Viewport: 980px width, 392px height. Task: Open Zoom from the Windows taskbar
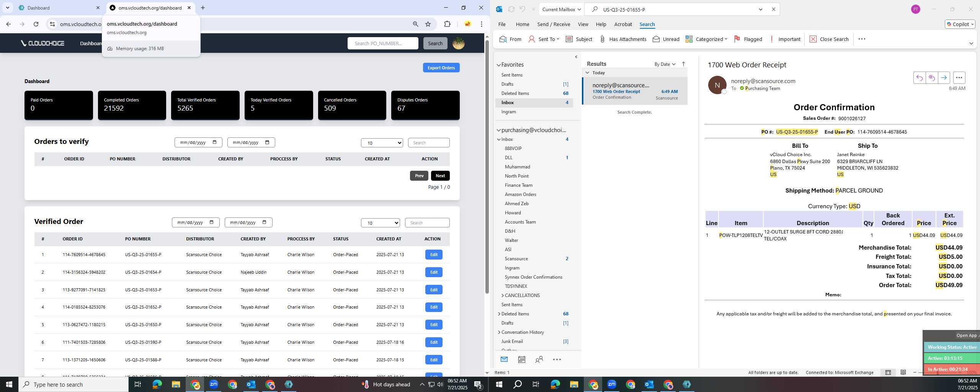click(x=214, y=384)
